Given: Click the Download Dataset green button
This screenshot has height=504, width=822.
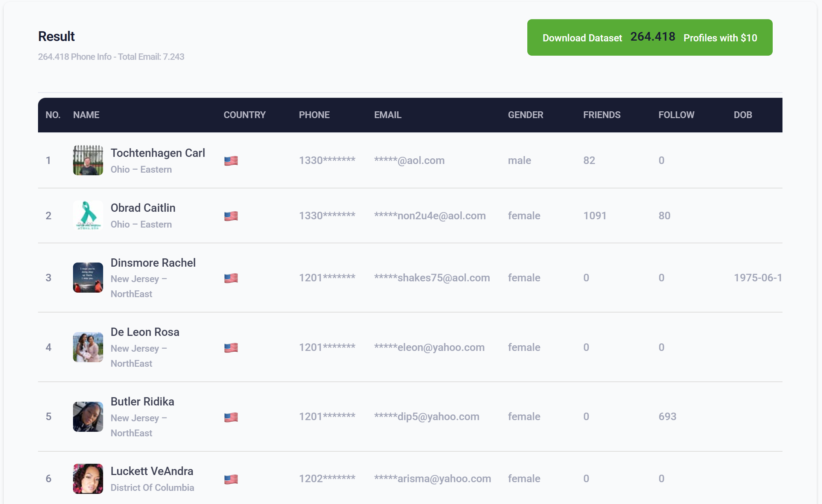Looking at the screenshot, I should [650, 38].
